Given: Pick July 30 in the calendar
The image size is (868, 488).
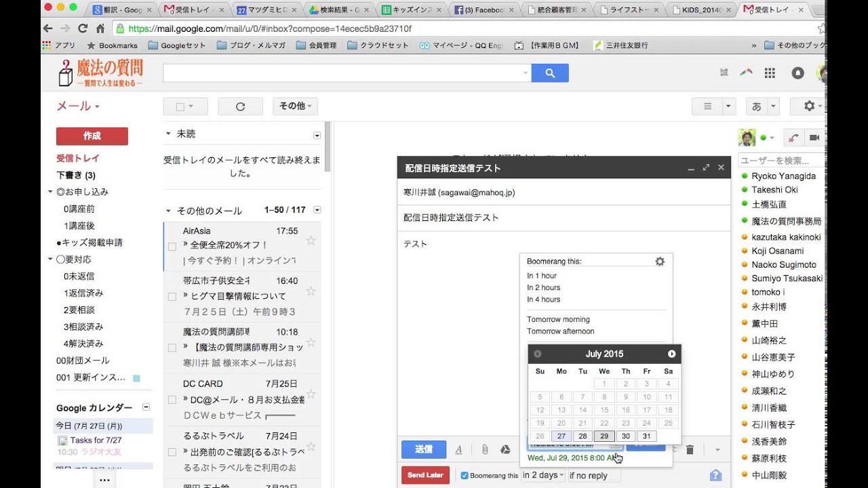Looking at the screenshot, I should [x=626, y=436].
